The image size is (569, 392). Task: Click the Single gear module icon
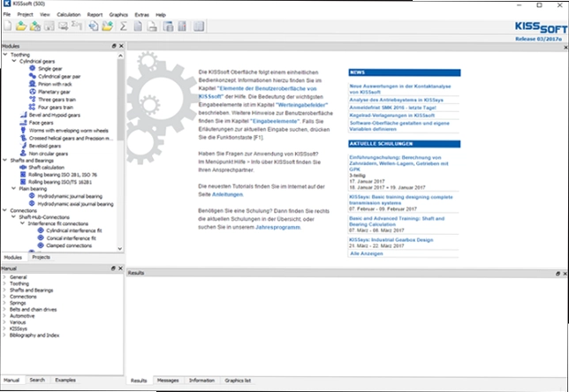tap(33, 68)
